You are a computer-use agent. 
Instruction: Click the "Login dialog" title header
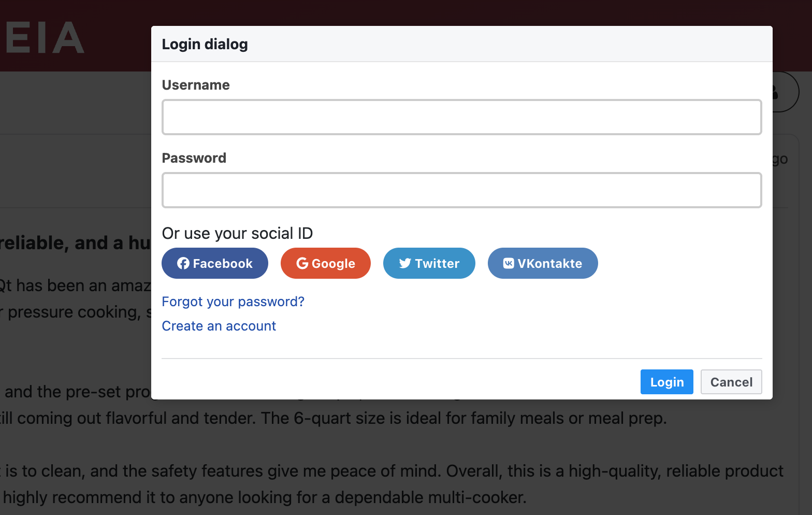(x=205, y=44)
